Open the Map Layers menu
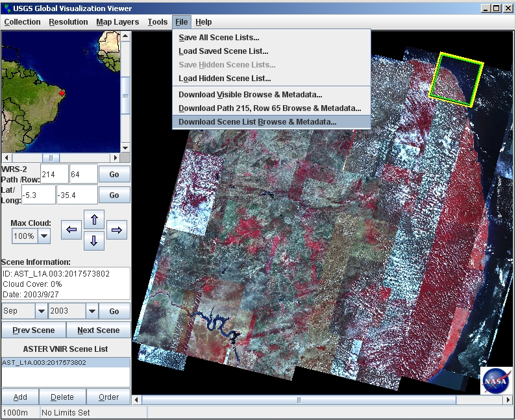This screenshot has height=420, width=516. (117, 22)
